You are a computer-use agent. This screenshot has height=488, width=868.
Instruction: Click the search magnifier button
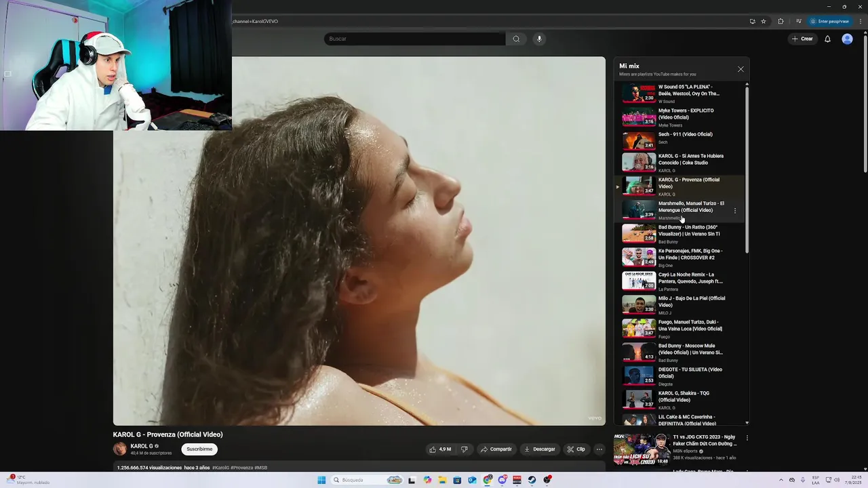516,39
